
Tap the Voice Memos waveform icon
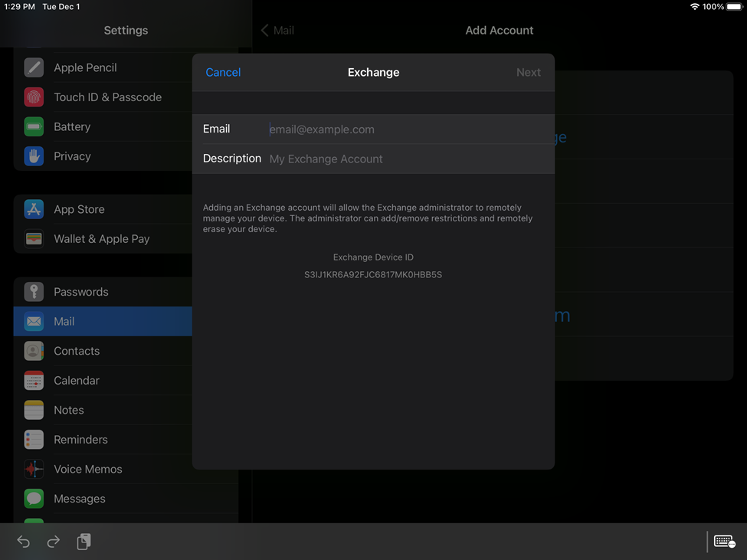pos(34,469)
